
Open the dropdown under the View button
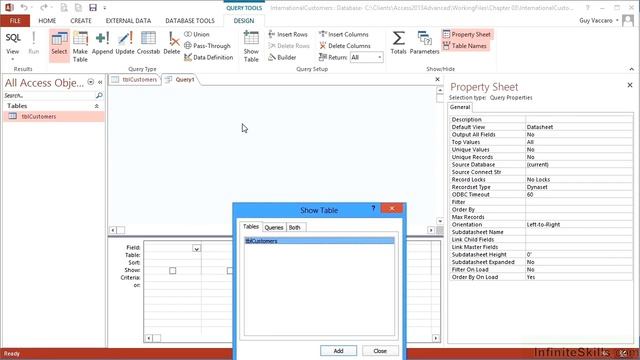coord(12,58)
